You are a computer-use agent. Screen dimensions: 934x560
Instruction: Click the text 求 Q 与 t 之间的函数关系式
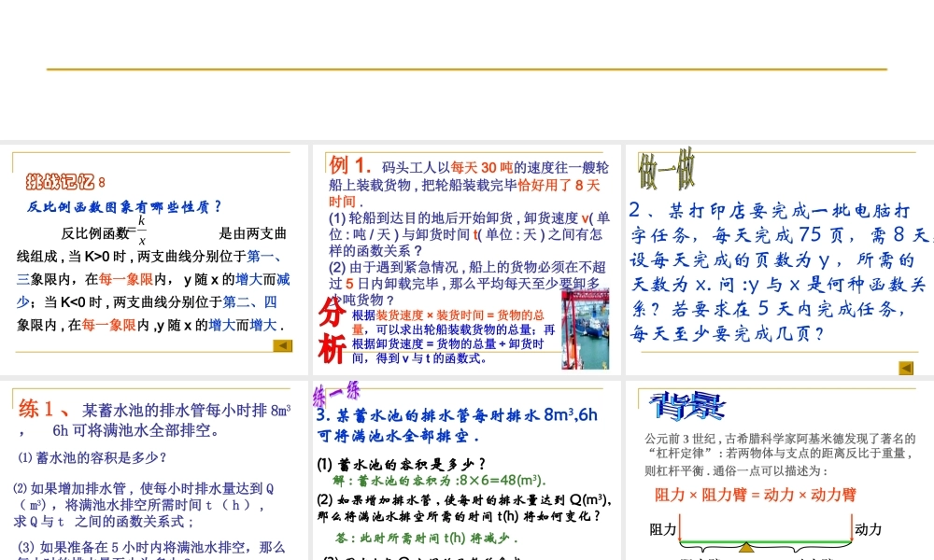(105, 522)
